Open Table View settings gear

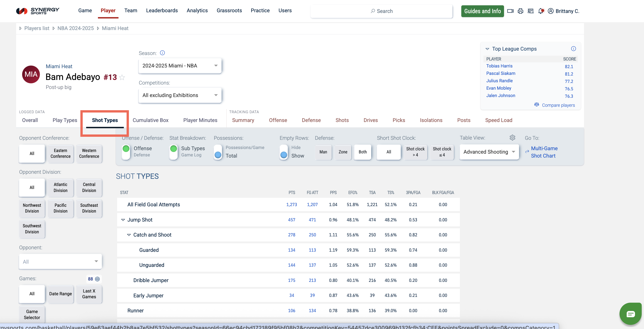[x=512, y=138]
